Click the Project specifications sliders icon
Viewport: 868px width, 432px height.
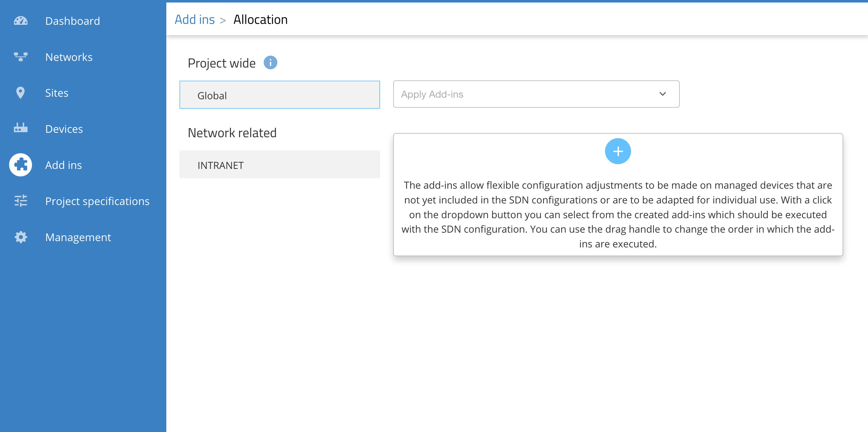tap(20, 201)
